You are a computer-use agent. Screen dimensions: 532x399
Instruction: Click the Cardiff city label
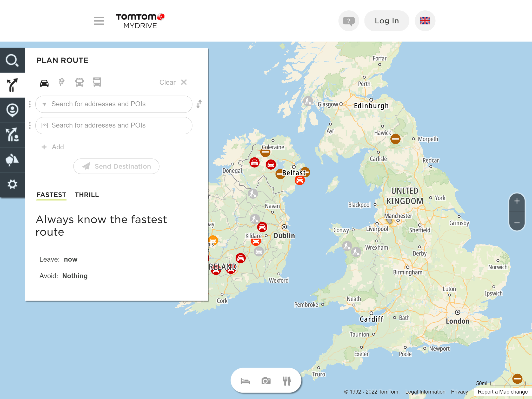tap(371, 319)
